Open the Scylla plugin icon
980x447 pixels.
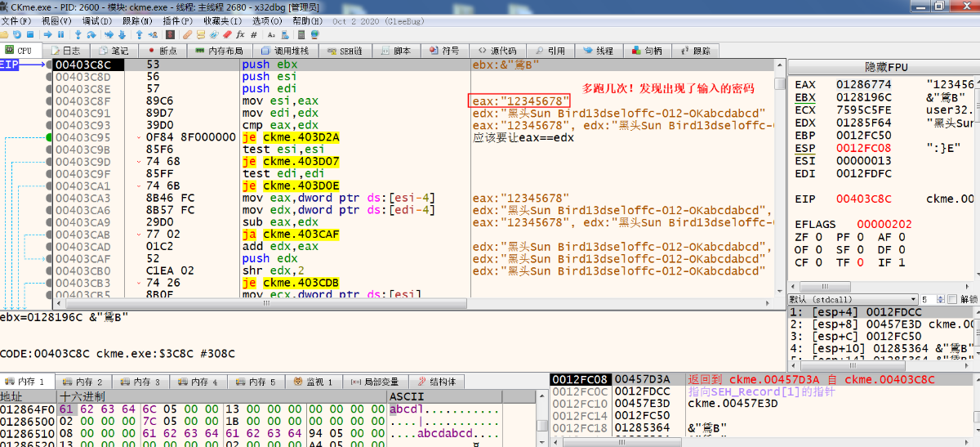pyautogui.click(x=170, y=34)
